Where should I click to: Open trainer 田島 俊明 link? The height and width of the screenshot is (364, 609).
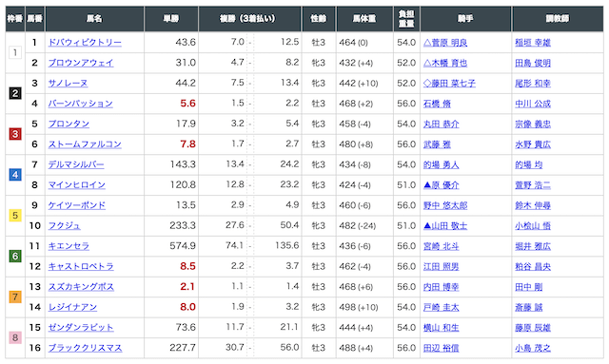point(533,63)
